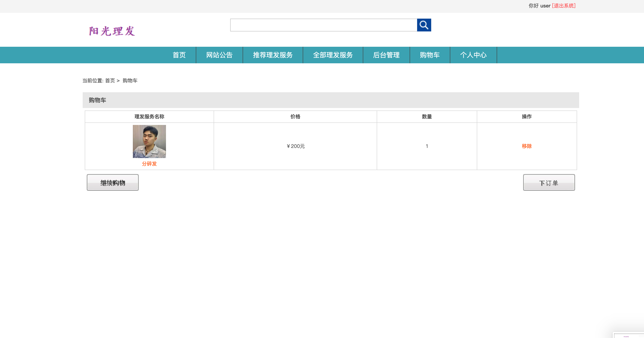
Task: Click inside the search input field
Action: coord(322,25)
